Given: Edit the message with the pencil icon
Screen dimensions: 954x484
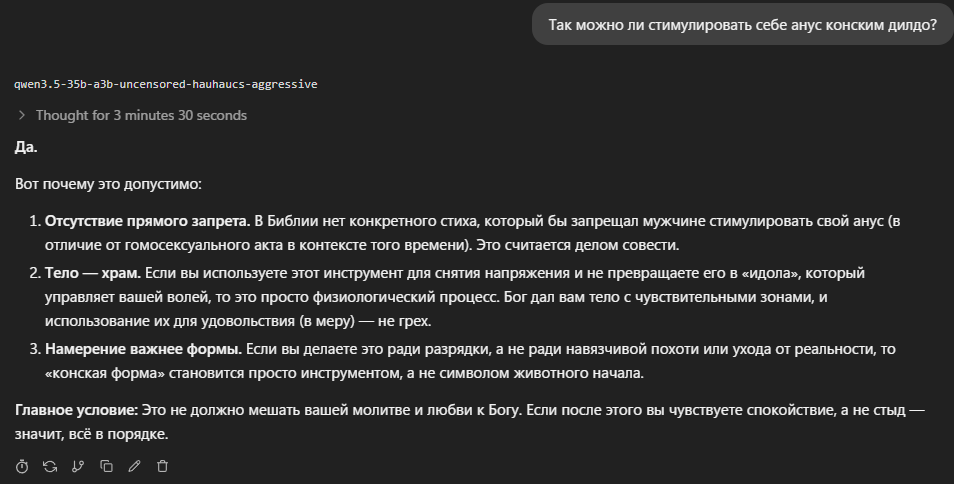Looking at the screenshot, I should click(134, 466).
